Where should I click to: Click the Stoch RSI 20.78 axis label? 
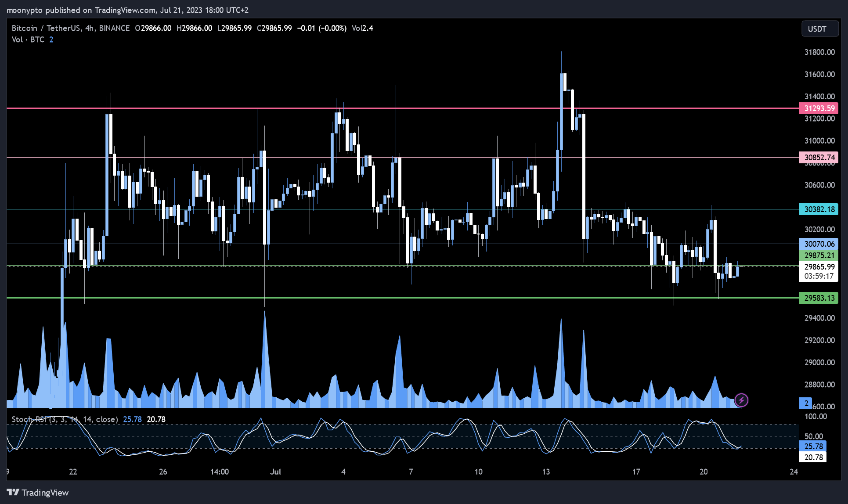(x=813, y=457)
